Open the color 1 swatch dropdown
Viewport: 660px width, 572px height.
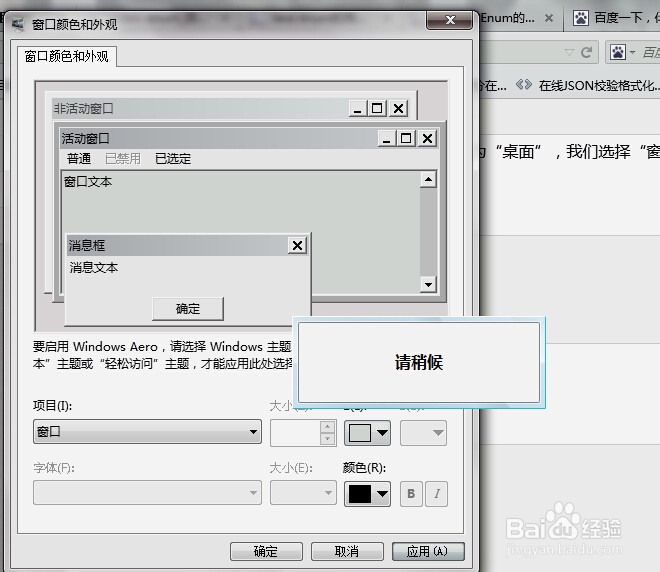tap(367, 433)
